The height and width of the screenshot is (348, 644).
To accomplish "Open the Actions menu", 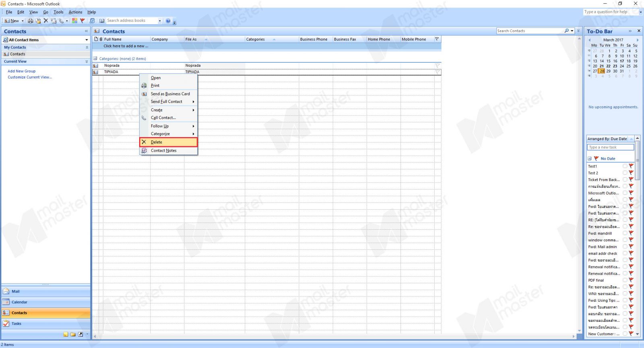I will pos(75,12).
